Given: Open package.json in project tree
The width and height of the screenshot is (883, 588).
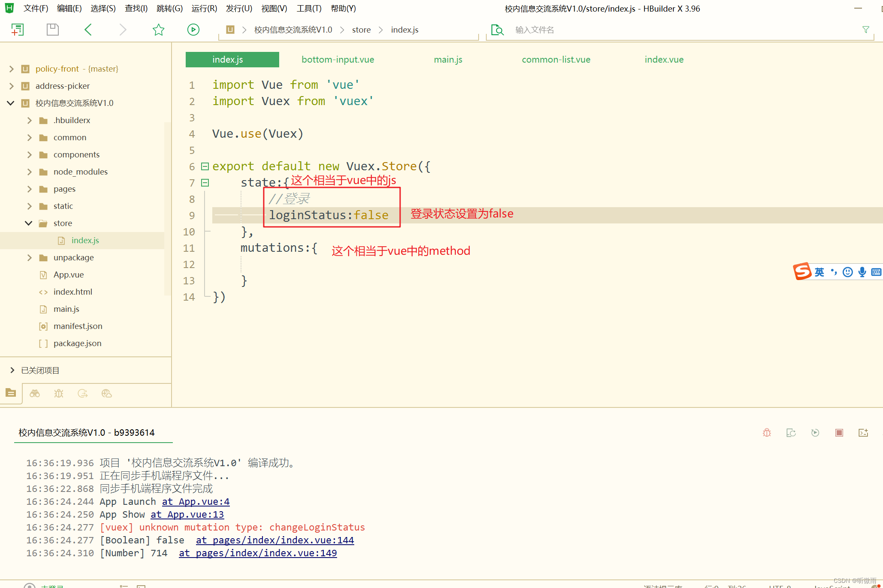Looking at the screenshot, I should coord(78,343).
